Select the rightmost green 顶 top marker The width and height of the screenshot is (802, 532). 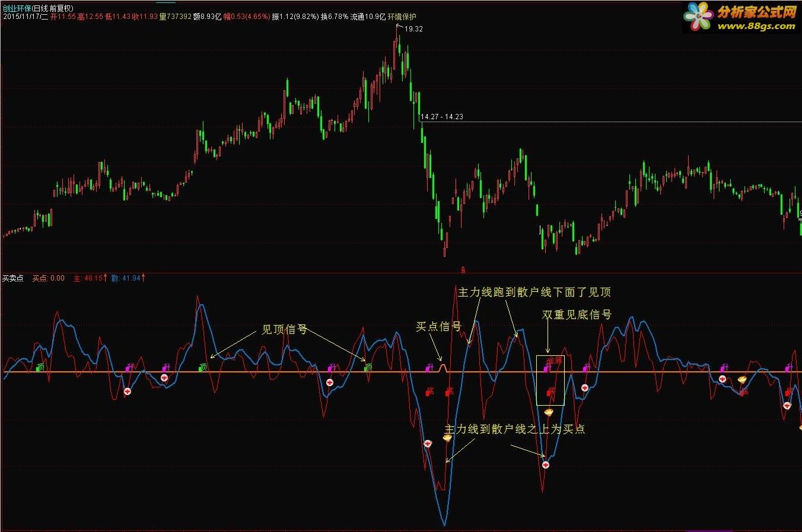(368, 368)
